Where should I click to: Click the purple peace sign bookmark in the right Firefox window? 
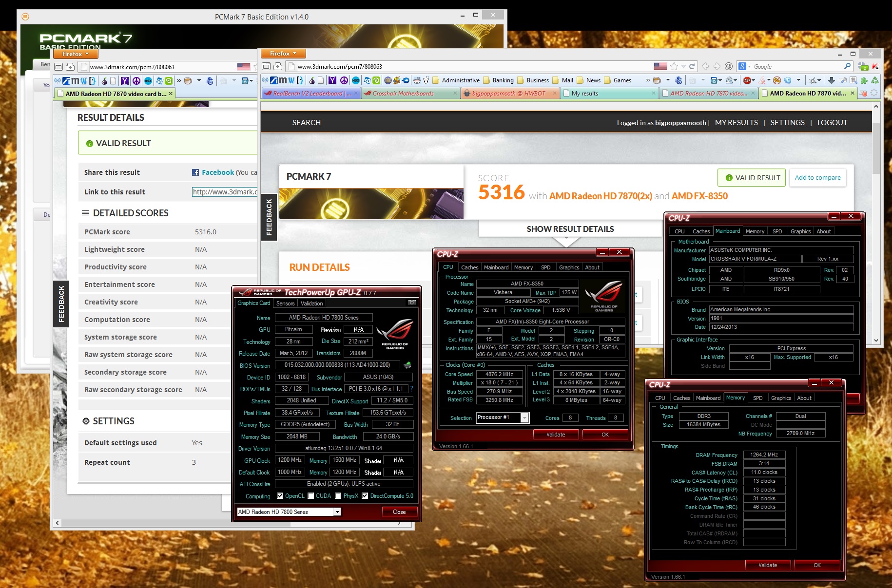(x=344, y=80)
